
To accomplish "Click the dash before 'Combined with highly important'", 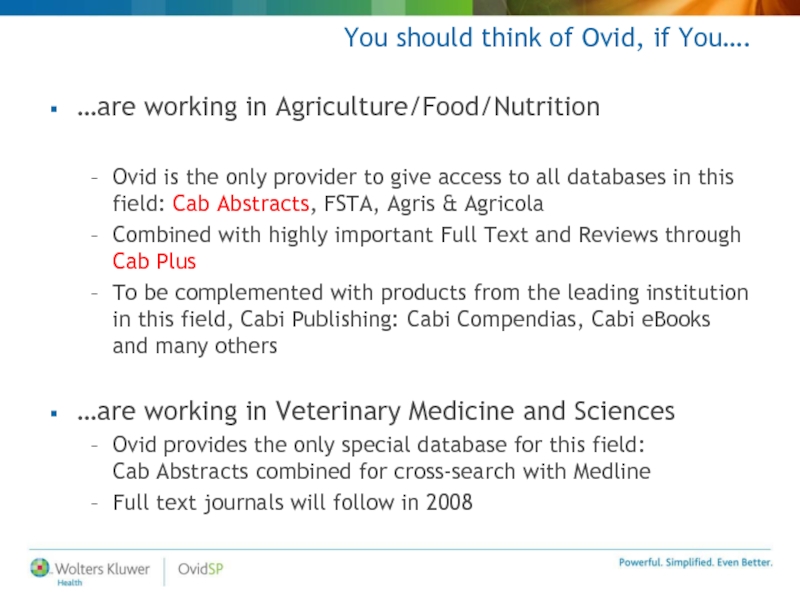I will pos(94,236).
